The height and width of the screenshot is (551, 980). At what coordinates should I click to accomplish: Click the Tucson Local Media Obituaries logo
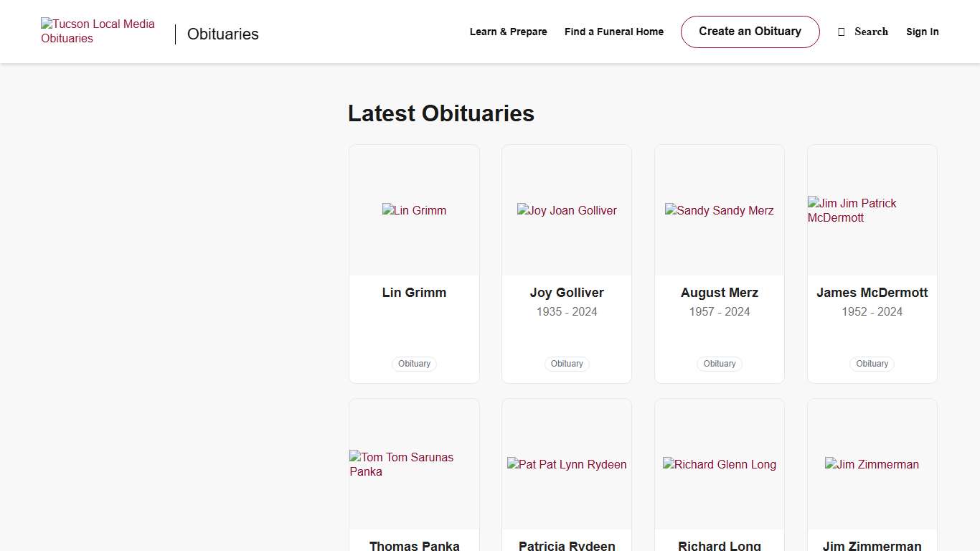pyautogui.click(x=98, y=31)
